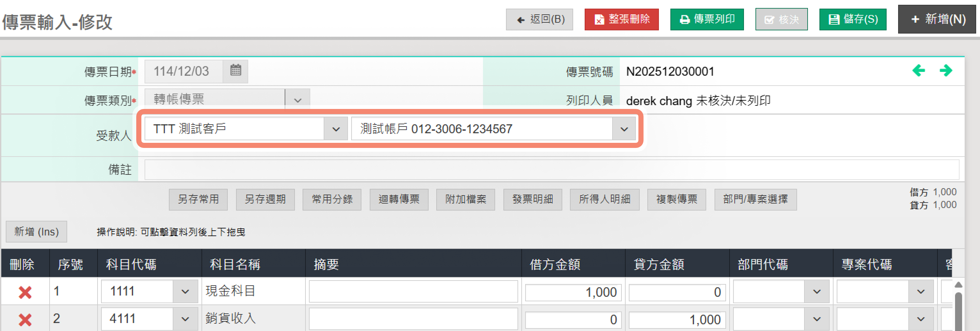Delete row 2 with red X
The width and height of the screenshot is (980, 331).
click(x=25, y=319)
